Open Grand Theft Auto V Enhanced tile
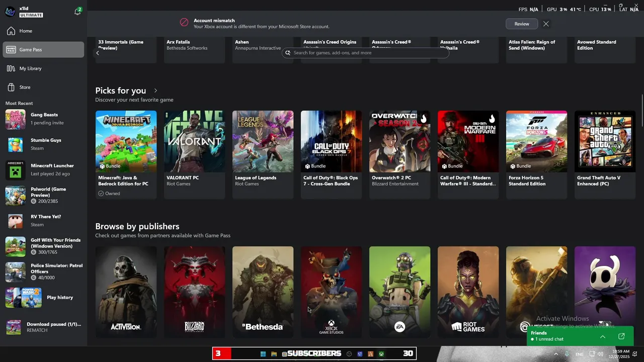Viewport: 644px width, 362px height. pos(605,154)
